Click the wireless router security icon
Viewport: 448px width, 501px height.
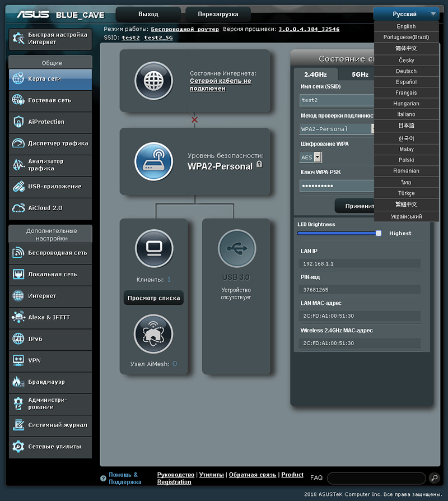coord(153,161)
